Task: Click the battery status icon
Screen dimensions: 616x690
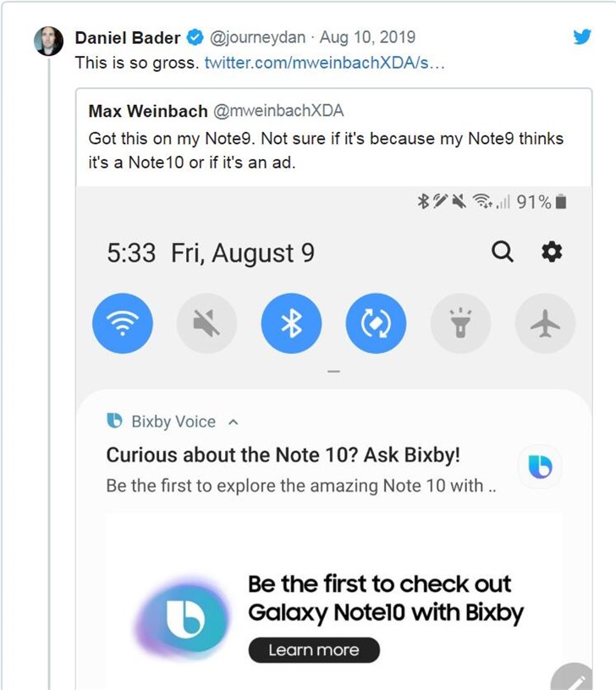Action: click(562, 201)
